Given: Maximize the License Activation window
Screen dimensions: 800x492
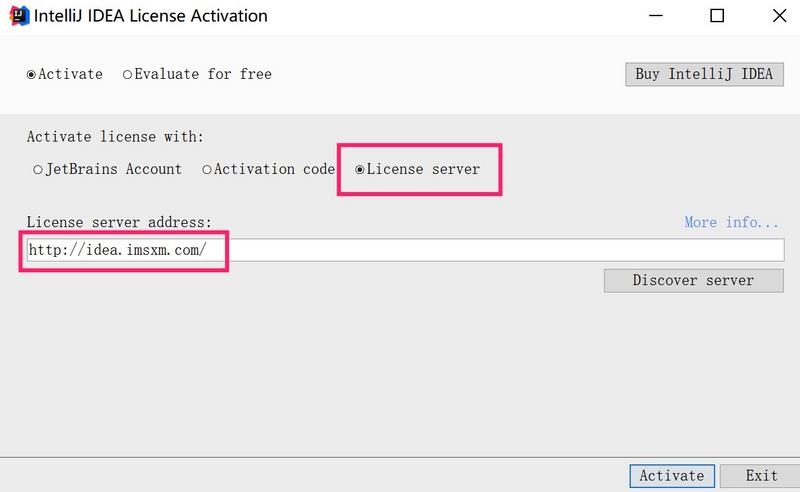Looking at the screenshot, I should (717, 16).
